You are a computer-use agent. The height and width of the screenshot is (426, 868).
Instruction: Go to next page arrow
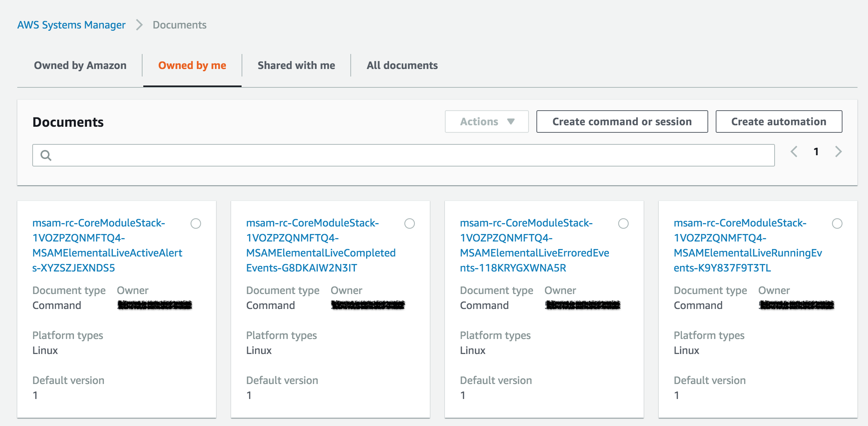point(839,152)
